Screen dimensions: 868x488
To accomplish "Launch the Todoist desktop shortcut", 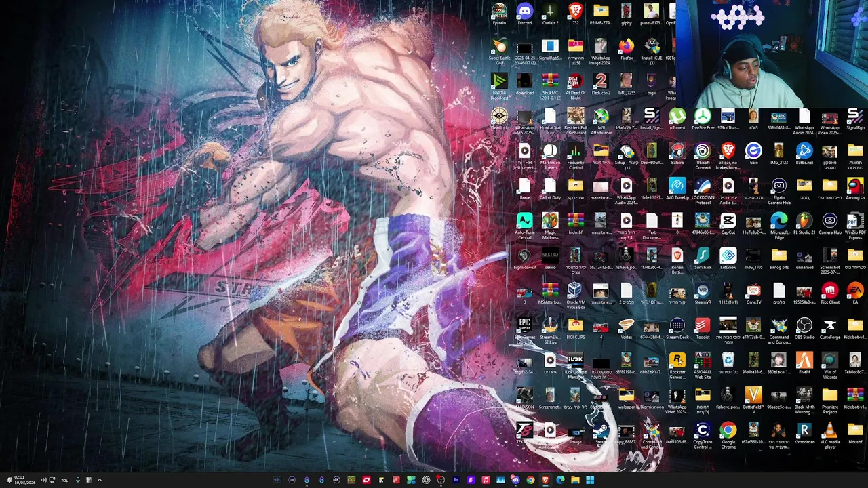I will [x=703, y=329].
